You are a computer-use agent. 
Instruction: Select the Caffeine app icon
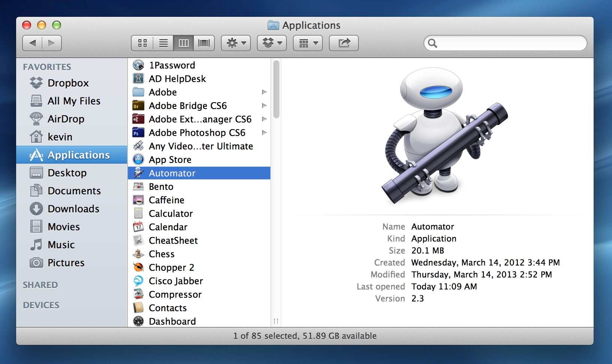[x=138, y=200]
